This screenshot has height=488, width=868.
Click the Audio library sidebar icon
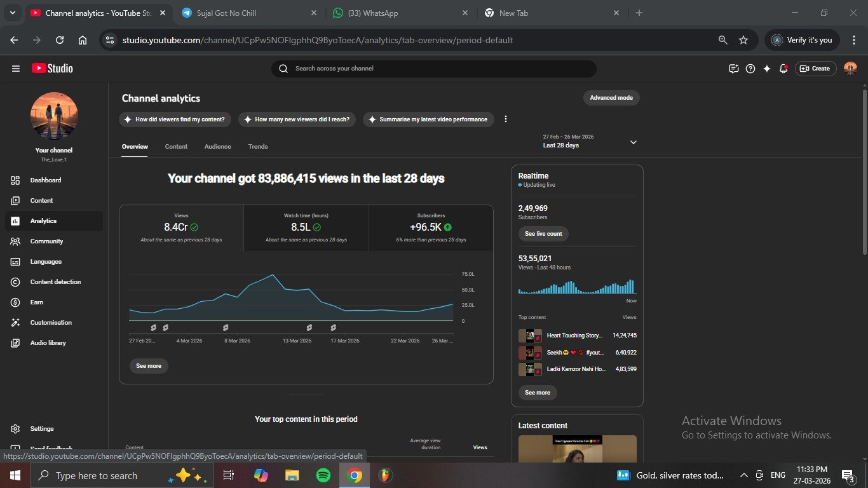[16, 343]
